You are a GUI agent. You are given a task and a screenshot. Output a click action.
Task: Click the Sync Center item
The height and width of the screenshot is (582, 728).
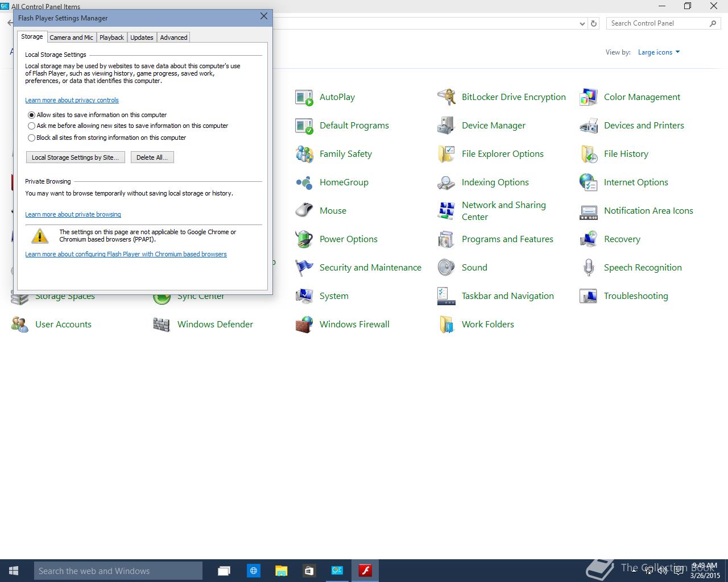click(189, 297)
